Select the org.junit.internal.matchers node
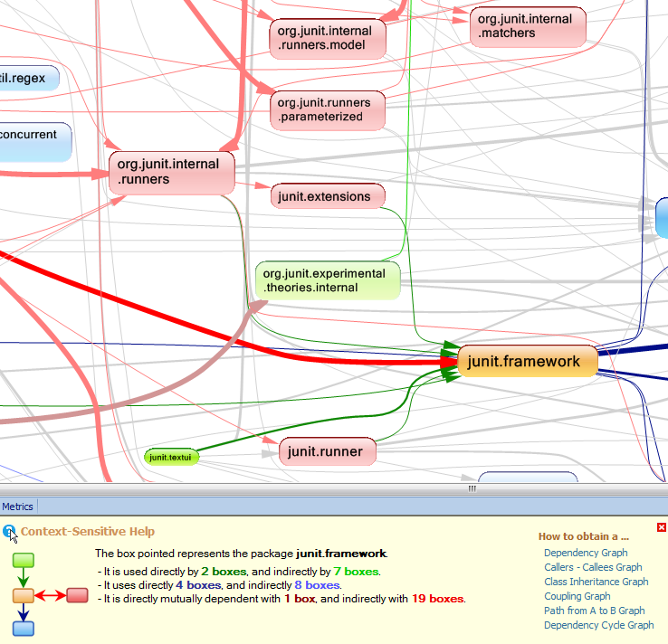This screenshot has height=644, width=668. (x=528, y=26)
